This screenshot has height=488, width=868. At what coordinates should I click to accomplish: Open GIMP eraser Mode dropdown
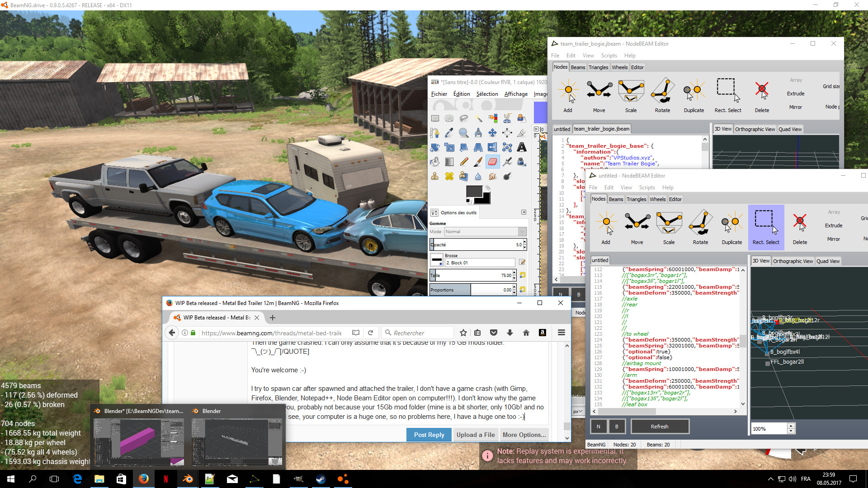[485, 232]
